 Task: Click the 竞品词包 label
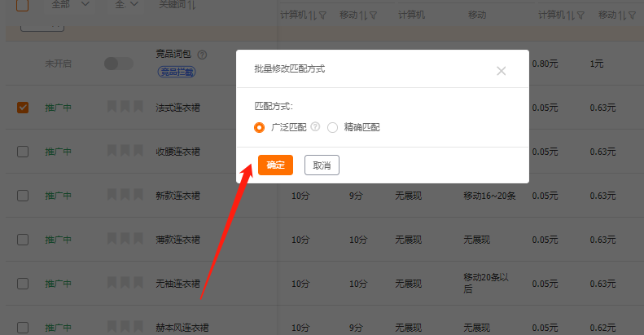(x=173, y=54)
